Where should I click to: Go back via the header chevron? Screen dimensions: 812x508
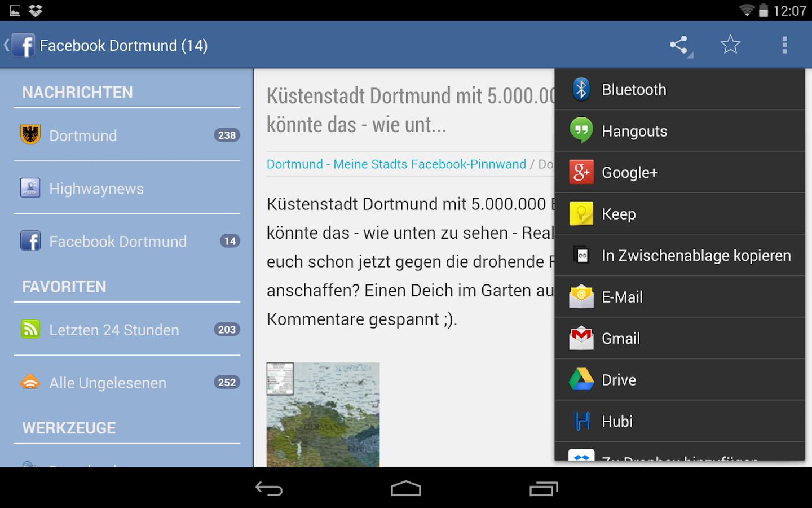tap(6, 45)
